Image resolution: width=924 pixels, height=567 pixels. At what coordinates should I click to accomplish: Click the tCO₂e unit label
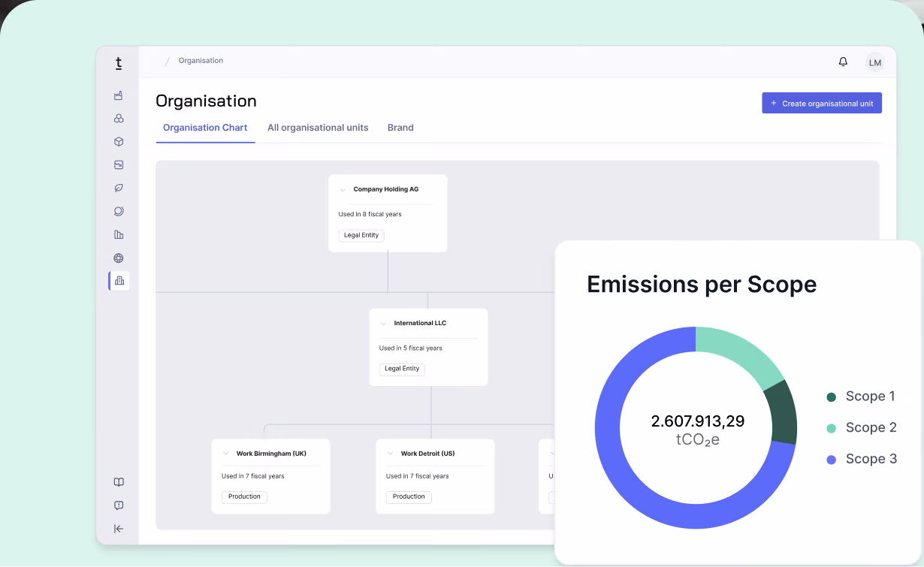tap(698, 440)
